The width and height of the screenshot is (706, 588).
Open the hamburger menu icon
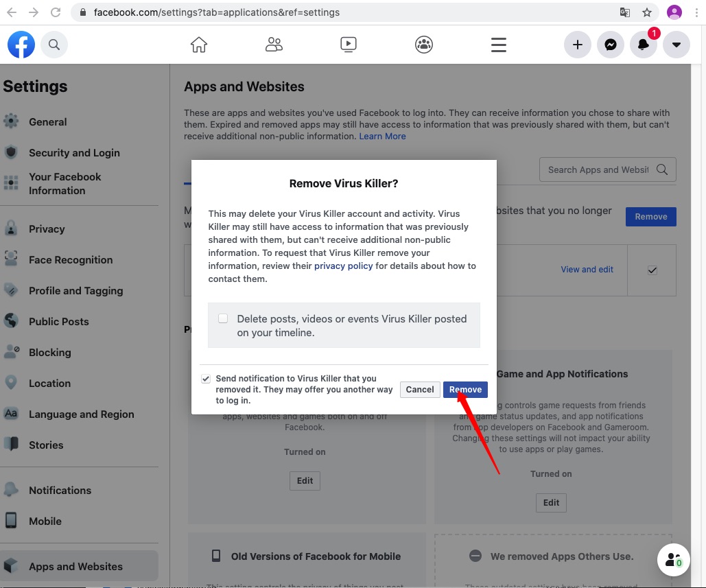click(x=498, y=45)
